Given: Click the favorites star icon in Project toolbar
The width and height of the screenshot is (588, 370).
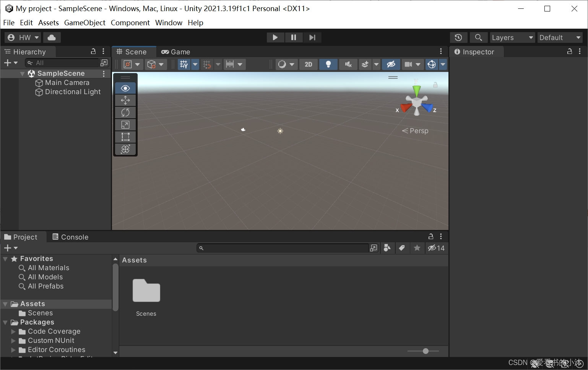Looking at the screenshot, I should [417, 248].
